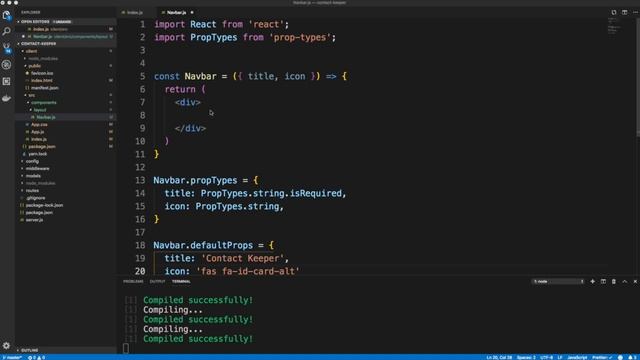Click notifications bell in status bar
The width and height of the screenshot is (640, 360).
point(633,357)
